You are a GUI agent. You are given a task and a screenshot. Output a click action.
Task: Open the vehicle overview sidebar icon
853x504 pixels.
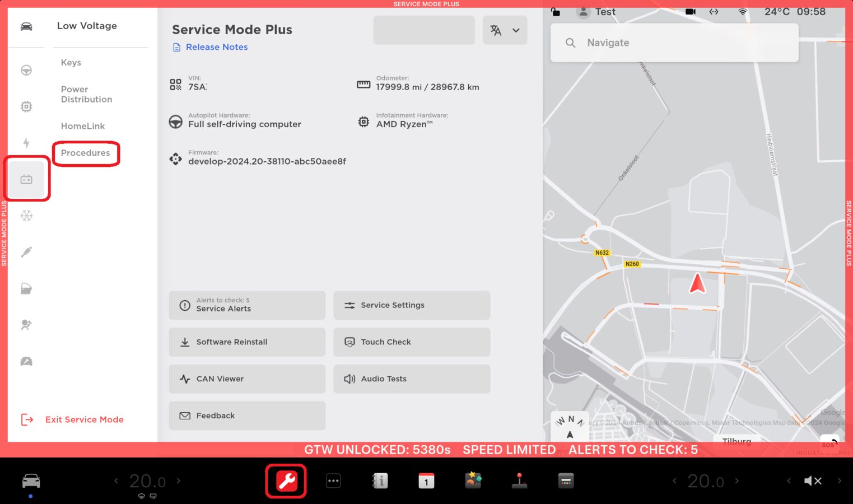point(26,26)
